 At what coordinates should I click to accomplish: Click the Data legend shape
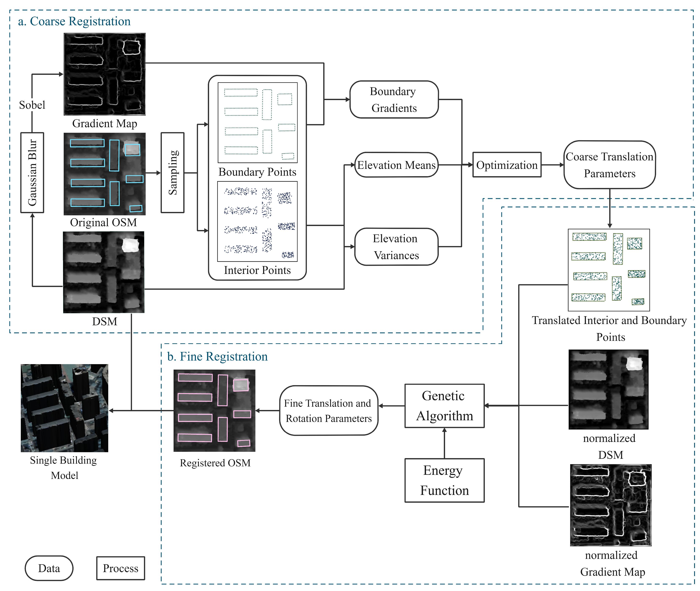(x=49, y=568)
